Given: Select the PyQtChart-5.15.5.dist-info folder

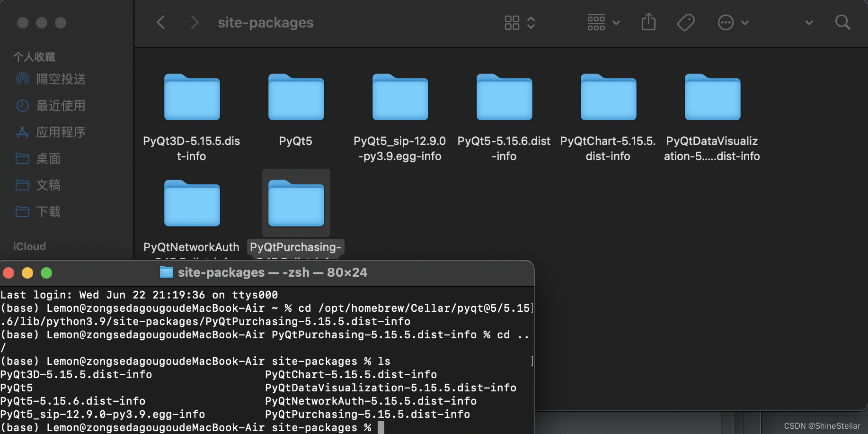Looking at the screenshot, I should click(608, 98).
